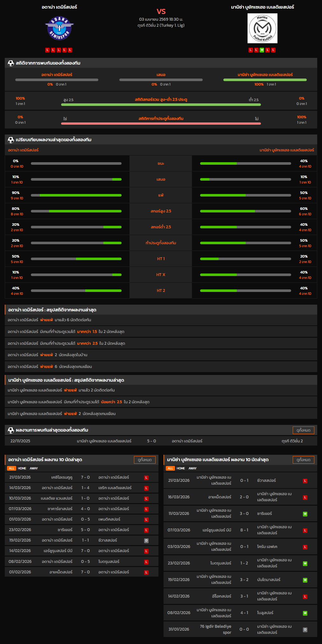Click the Adana Demirspor team logo
The image size is (322, 644).
click(x=59, y=28)
